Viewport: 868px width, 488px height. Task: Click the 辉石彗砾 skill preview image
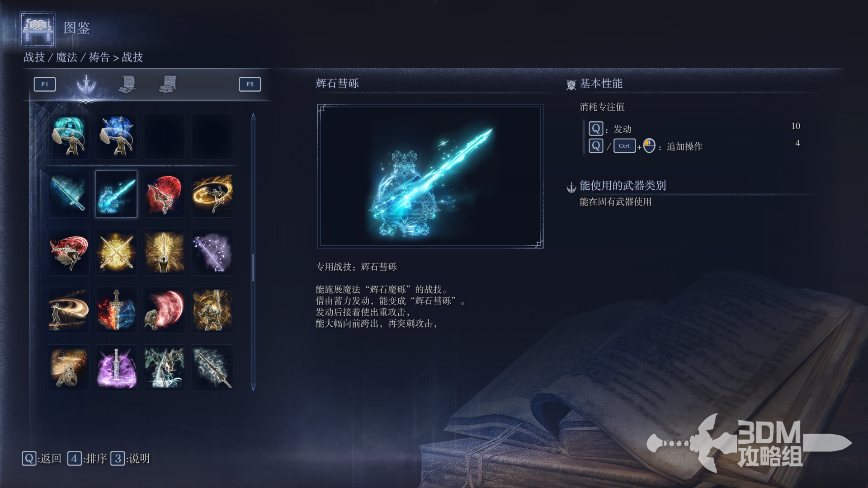(430, 176)
